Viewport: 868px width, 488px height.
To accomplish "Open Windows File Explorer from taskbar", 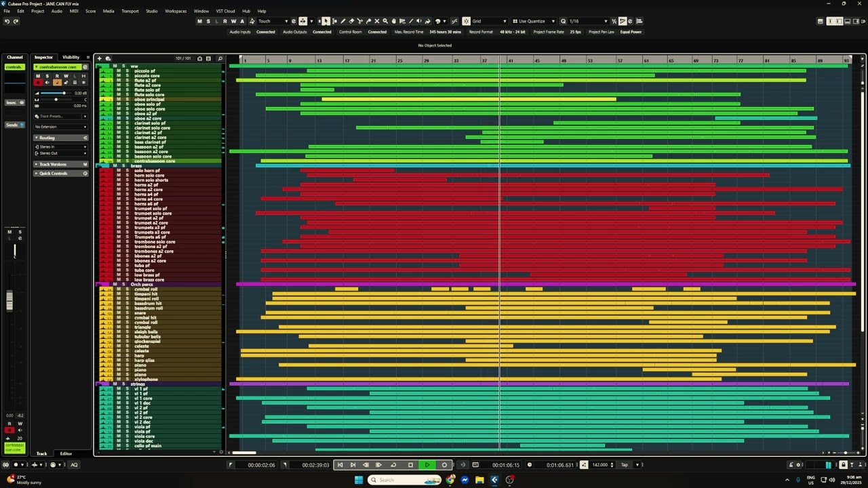I will (479, 480).
